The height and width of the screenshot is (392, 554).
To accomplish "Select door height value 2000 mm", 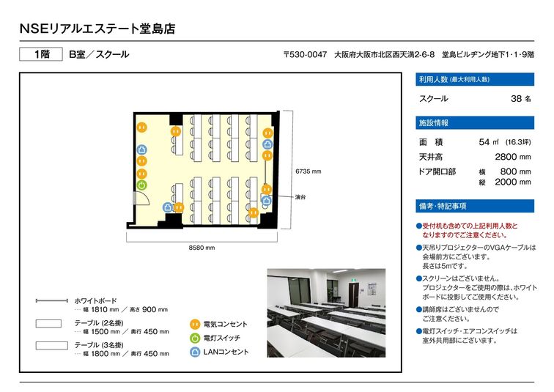I will point(513,182).
